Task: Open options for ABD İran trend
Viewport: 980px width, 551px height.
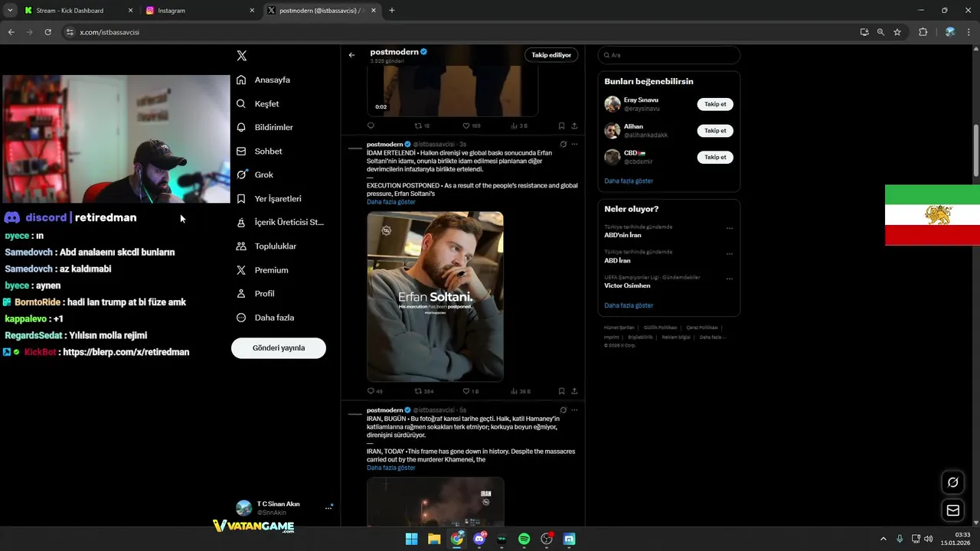Action: (x=730, y=253)
